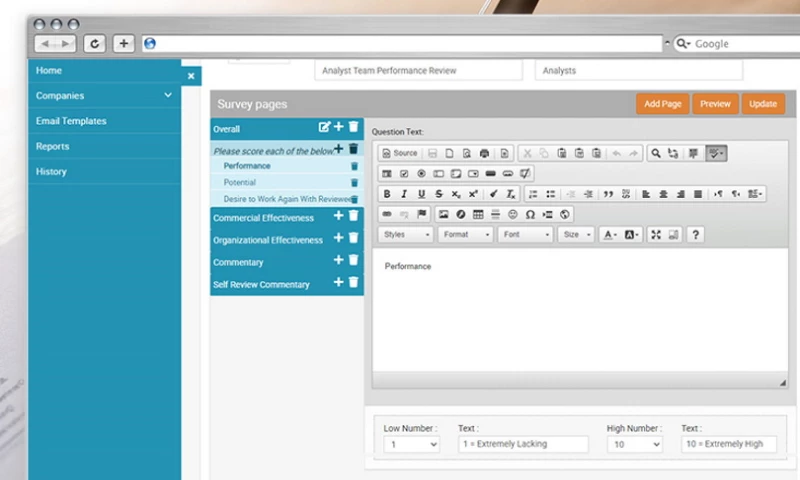Insert a numbered list

pyautogui.click(x=533, y=194)
